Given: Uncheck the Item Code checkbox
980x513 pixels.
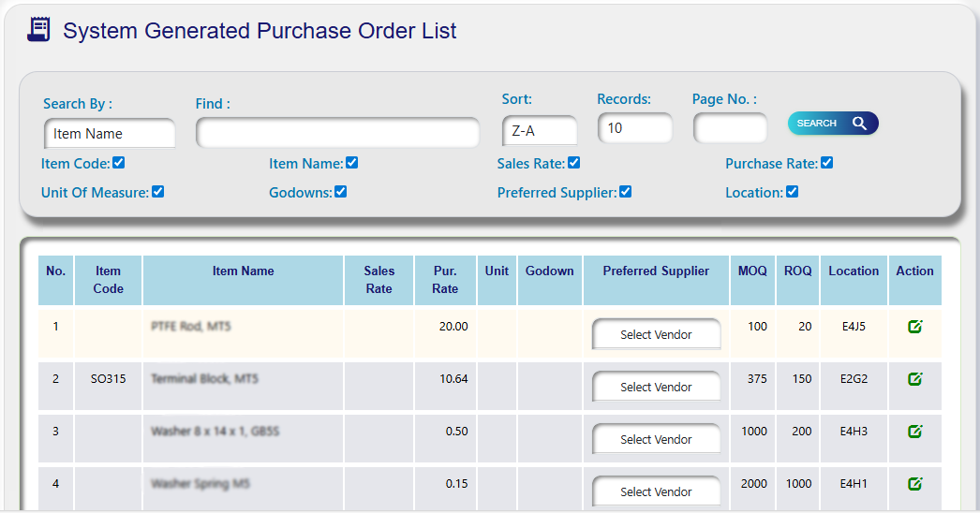Looking at the screenshot, I should pyautogui.click(x=119, y=163).
